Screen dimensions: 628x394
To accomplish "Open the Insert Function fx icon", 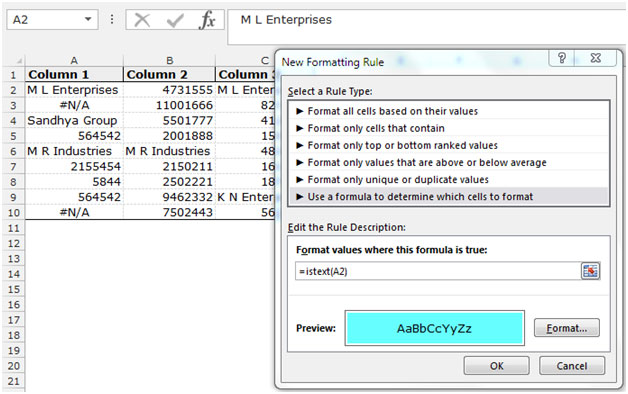I will [207, 20].
